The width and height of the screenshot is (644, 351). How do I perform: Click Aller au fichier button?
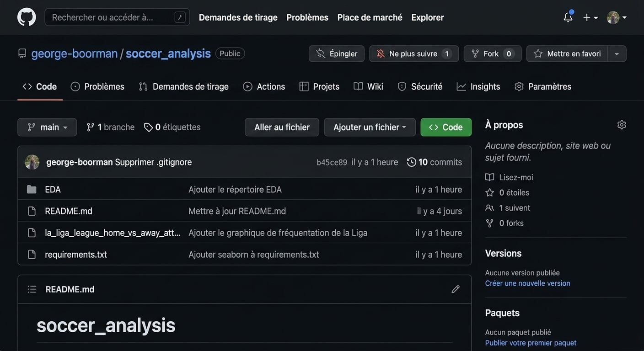[282, 127]
